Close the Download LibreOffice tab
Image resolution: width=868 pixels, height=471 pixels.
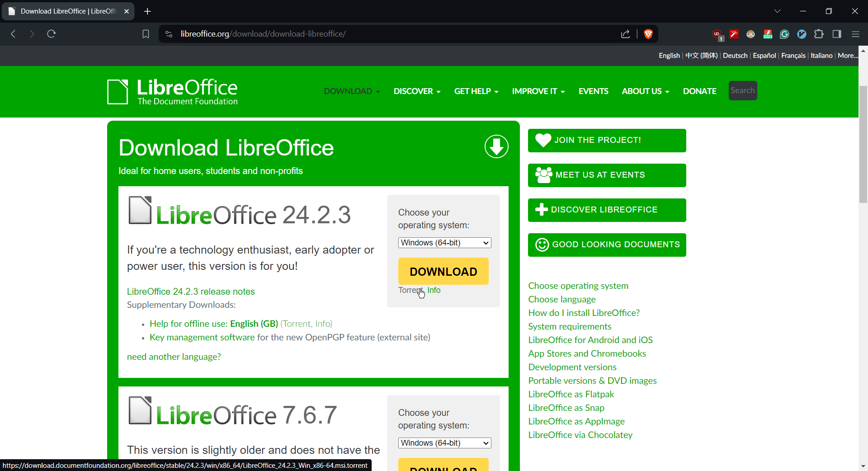(x=126, y=11)
